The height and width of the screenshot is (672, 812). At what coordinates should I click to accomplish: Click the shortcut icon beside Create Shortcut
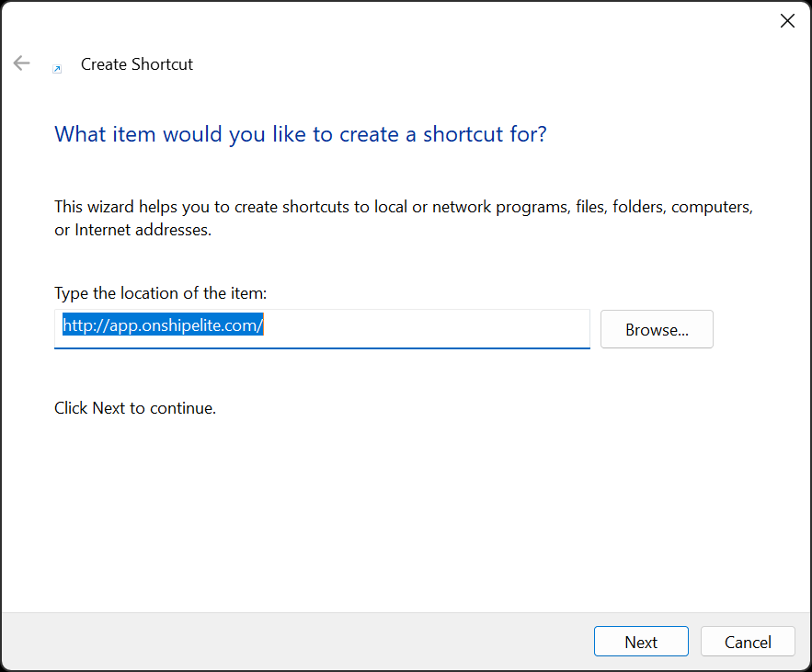[x=57, y=68]
